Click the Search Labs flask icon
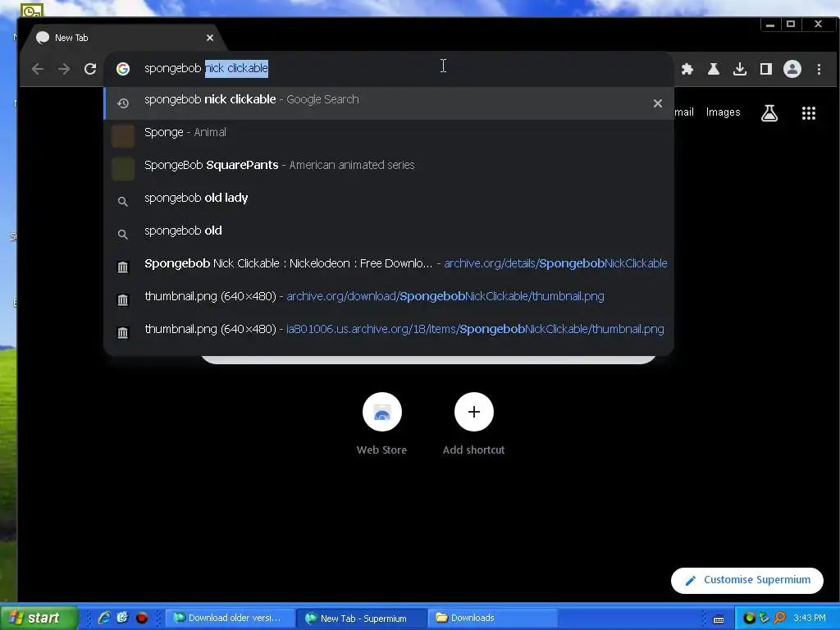This screenshot has height=630, width=840. pyautogui.click(x=769, y=112)
